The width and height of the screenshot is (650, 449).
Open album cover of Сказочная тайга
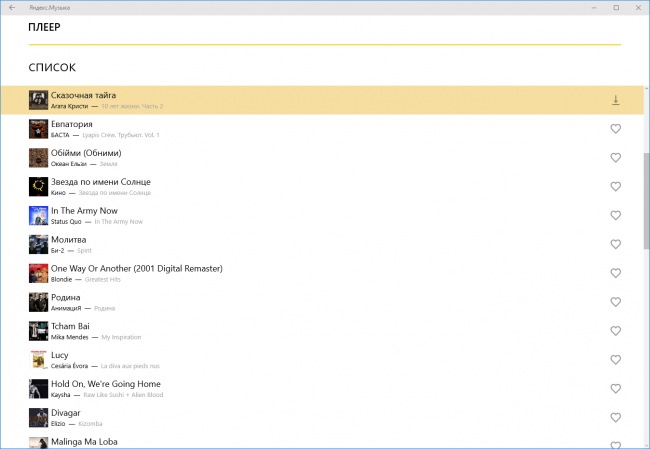click(x=39, y=100)
